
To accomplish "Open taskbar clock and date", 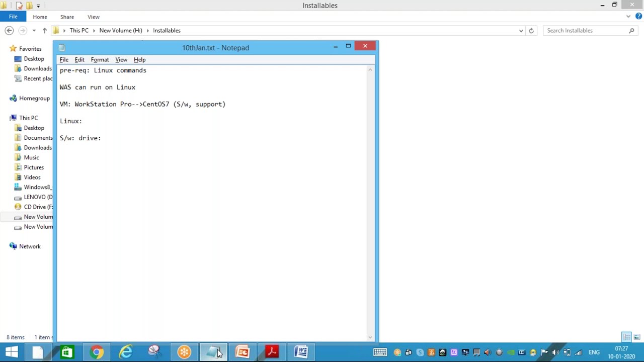I will [621, 352].
